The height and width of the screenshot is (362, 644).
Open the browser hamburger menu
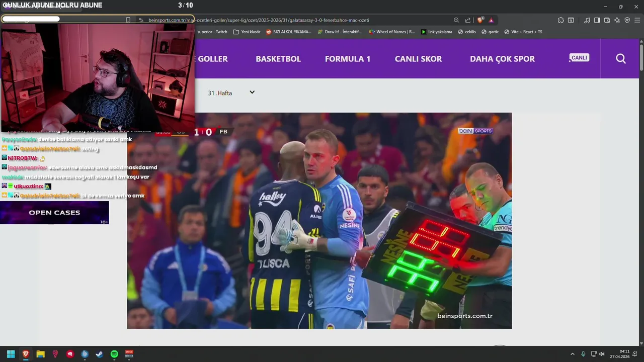click(637, 20)
